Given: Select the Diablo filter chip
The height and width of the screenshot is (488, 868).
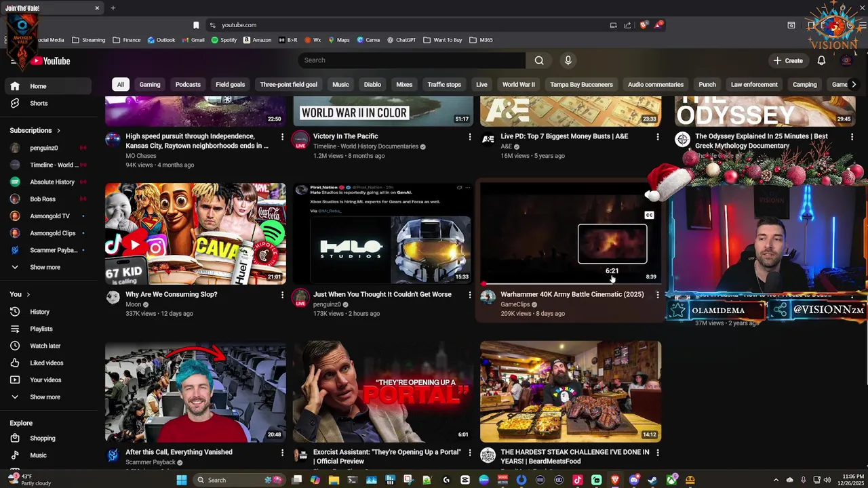Looking at the screenshot, I should coord(372,85).
